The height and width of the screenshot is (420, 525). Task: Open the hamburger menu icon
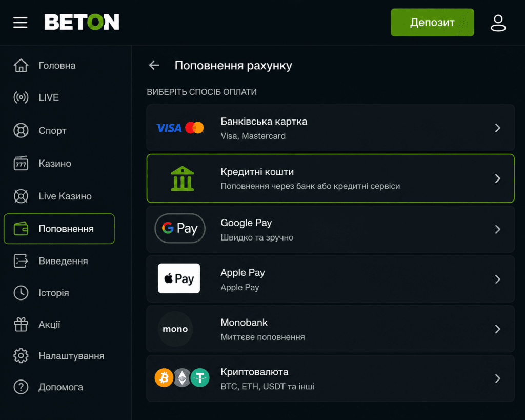click(21, 23)
